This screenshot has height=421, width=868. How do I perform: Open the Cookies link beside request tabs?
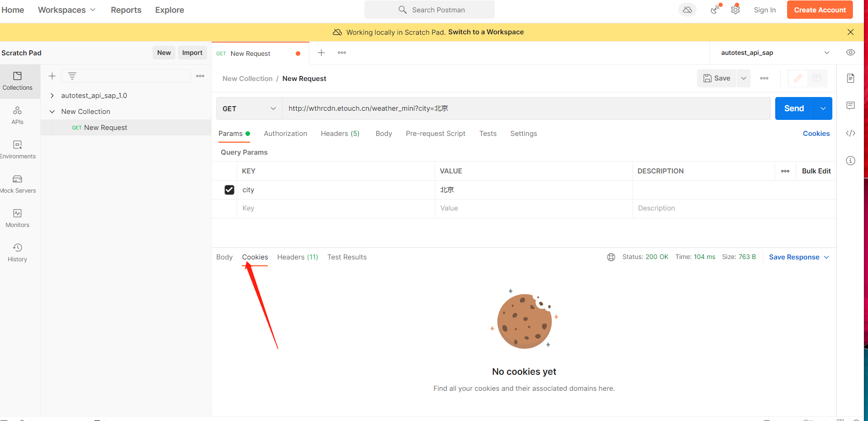point(816,134)
